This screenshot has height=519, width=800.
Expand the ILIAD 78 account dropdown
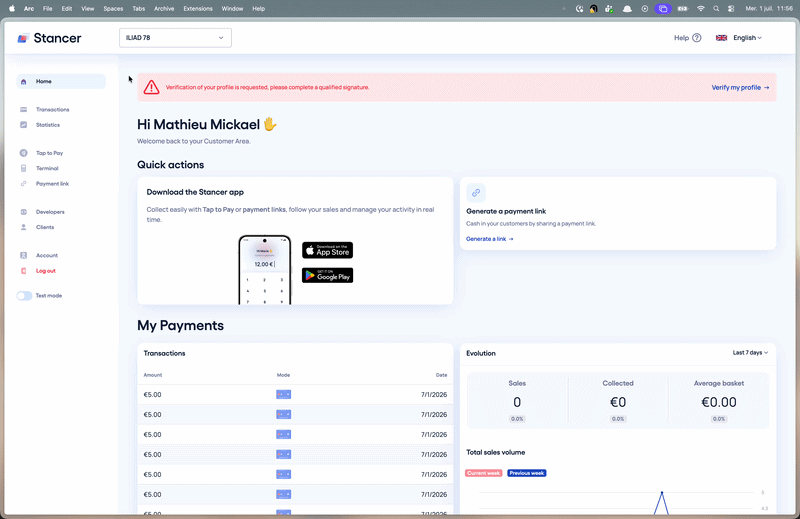pyautogui.click(x=175, y=38)
